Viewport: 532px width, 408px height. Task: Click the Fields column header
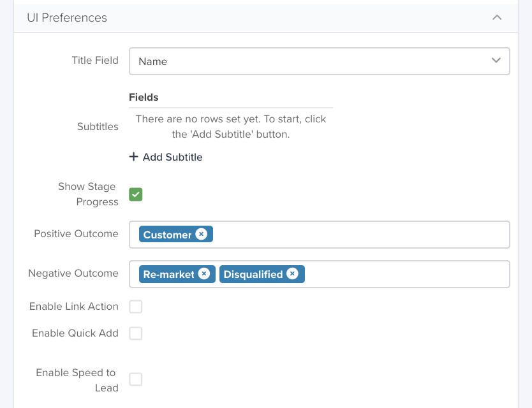[144, 98]
